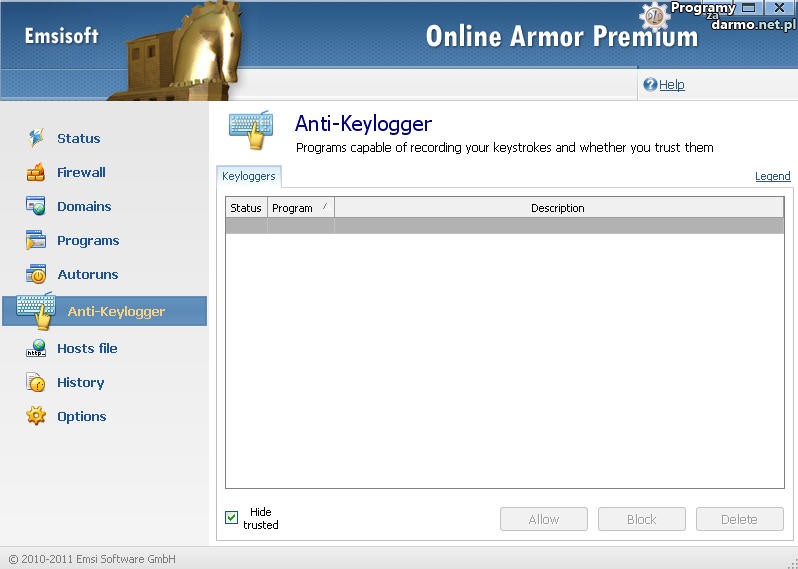Click the Hosts file globe icon
This screenshot has height=569, width=798.
(x=36, y=348)
